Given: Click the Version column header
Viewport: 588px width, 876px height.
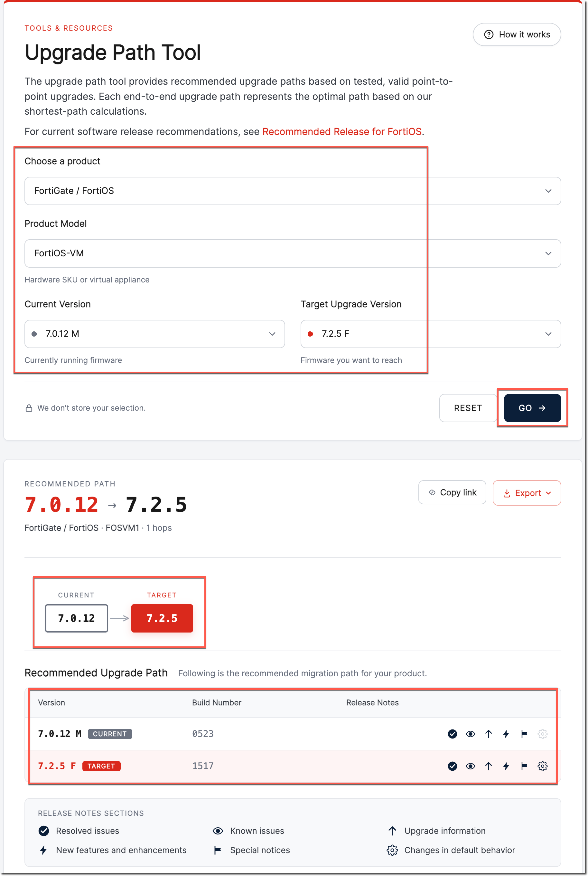Looking at the screenshot, I should coord(51,703).
